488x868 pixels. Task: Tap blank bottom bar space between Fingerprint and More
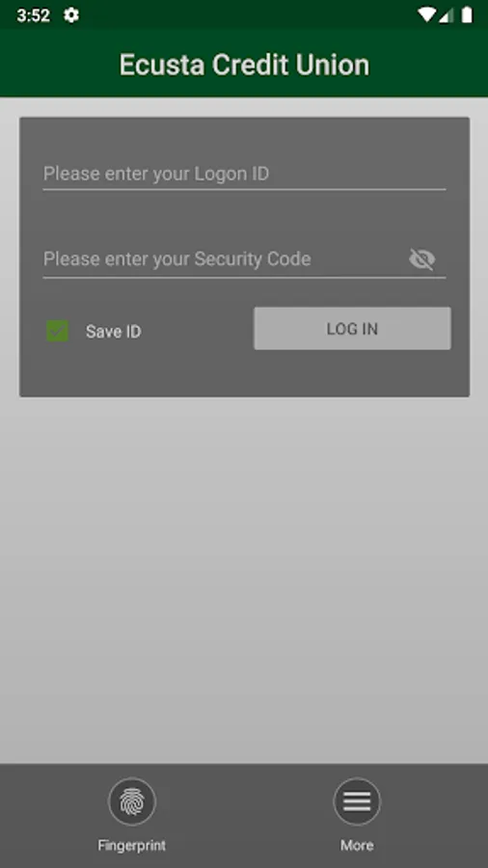244,815
